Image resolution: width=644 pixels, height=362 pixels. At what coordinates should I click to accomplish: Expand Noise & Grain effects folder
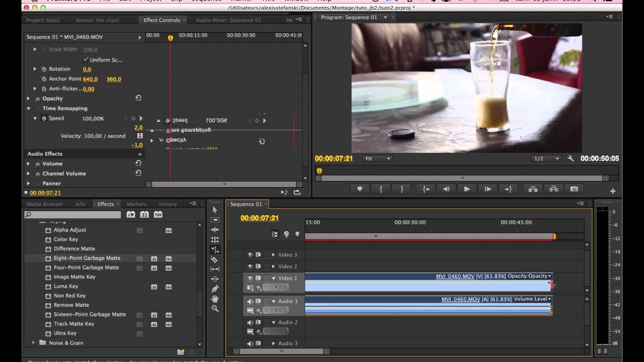(x=34, y=342)
